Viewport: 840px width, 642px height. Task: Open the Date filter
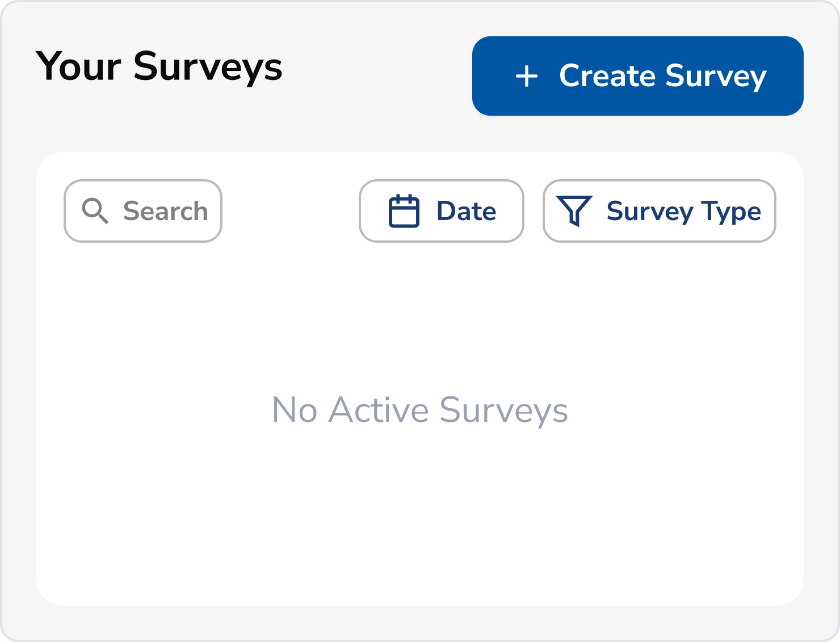(442, 211)
